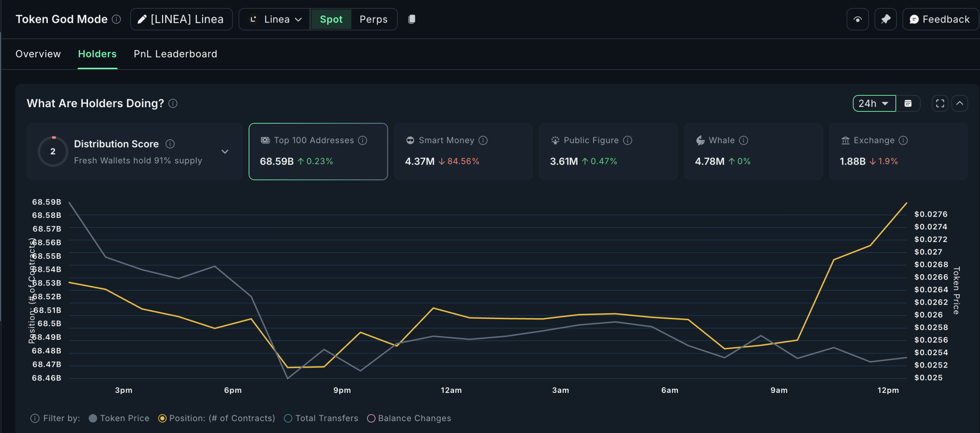Switch to the PnL Leaderboard tab

[175, 54]
